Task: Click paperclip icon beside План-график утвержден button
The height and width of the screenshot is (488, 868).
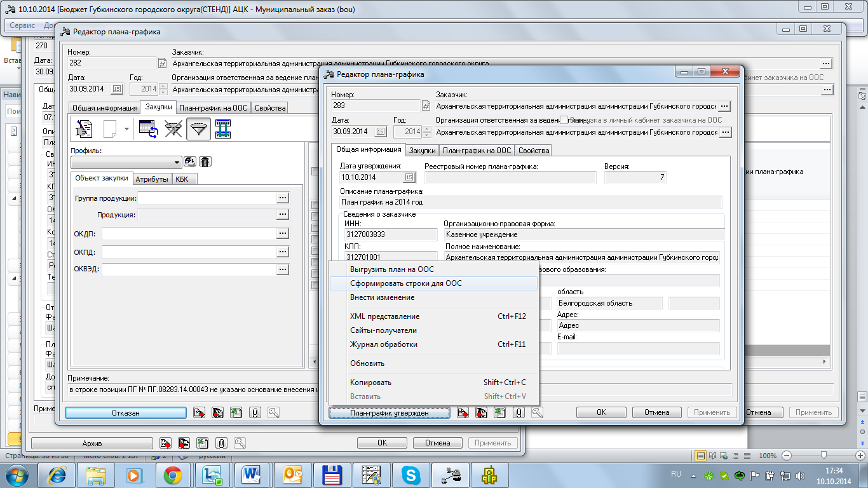Action: pyautogui.click(x=519, y=413)
